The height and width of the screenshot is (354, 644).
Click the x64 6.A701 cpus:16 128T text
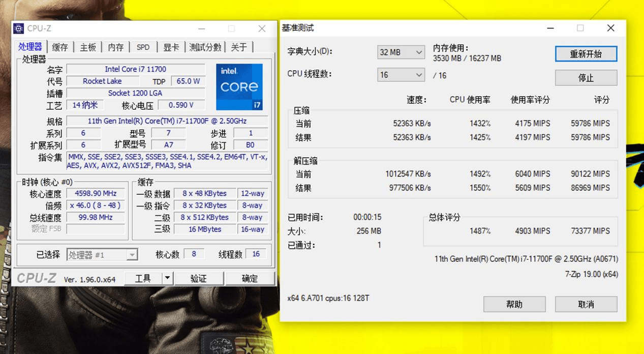[x=328, y=298]
